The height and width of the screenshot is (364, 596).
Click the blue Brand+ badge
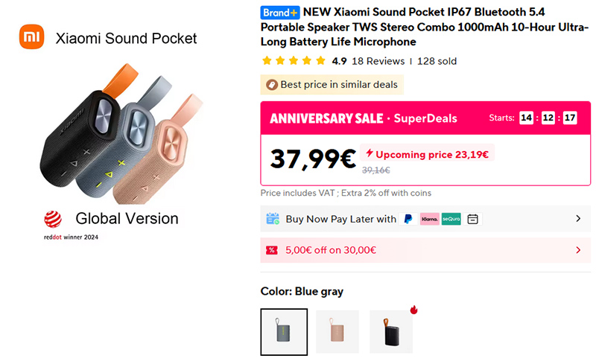(x=280, y=13)
